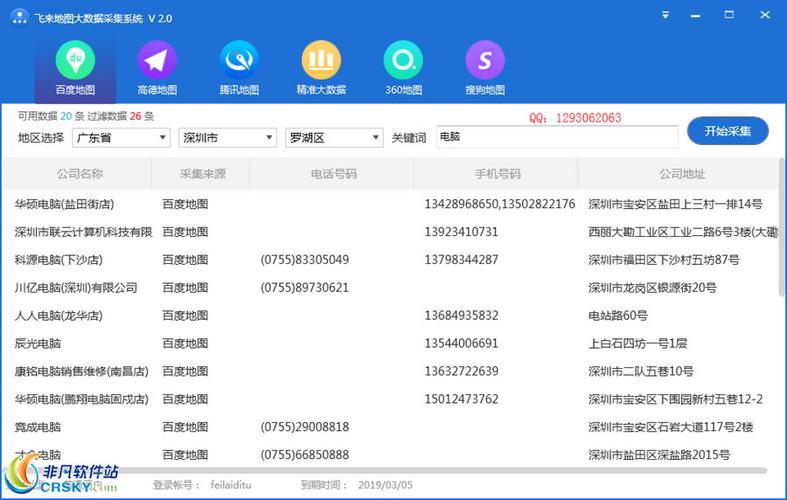
Task: Sort by the 采集来源 column header
Action: pyautogui.click(x=202, y=174)
